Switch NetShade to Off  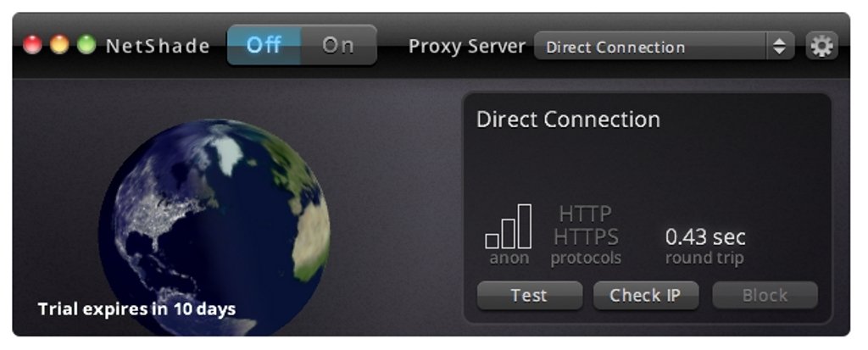click(264, 45)
